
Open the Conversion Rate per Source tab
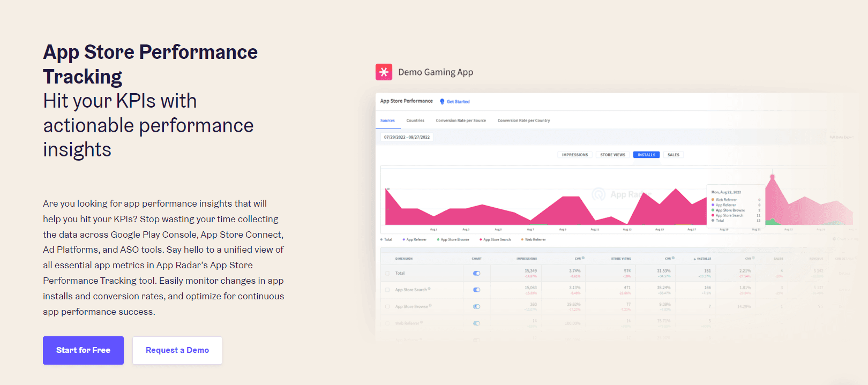[461, 120]
